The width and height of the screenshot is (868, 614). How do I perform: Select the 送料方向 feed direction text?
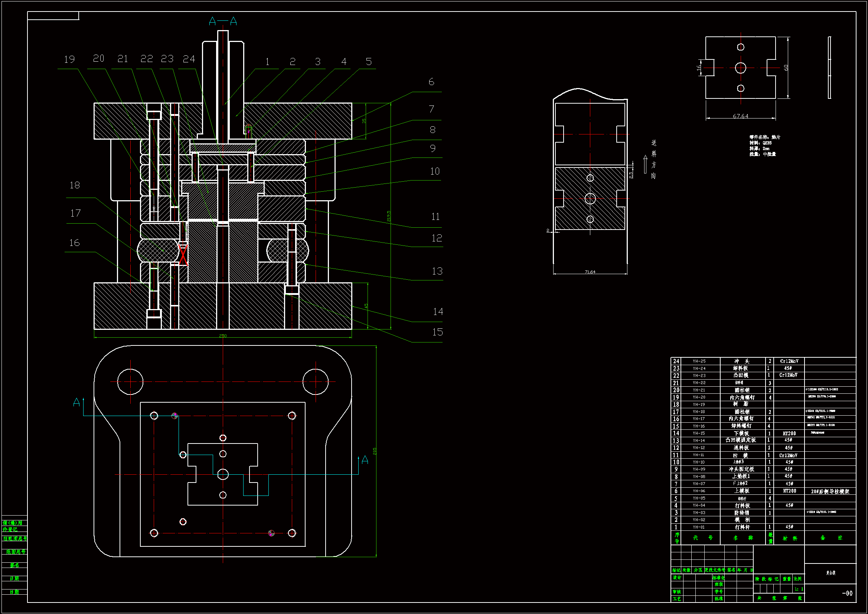click(654, 159)
